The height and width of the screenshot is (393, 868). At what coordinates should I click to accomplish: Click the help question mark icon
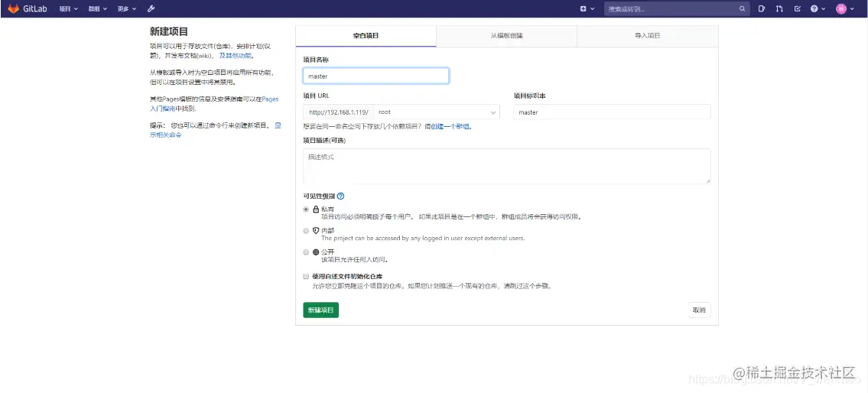[814, 9]
